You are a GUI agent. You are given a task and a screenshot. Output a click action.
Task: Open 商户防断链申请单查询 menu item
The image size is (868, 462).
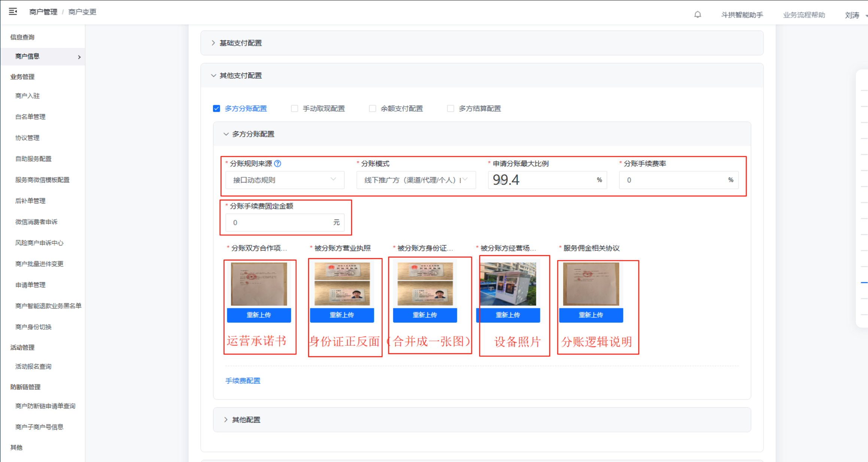[x=45, y=406]
